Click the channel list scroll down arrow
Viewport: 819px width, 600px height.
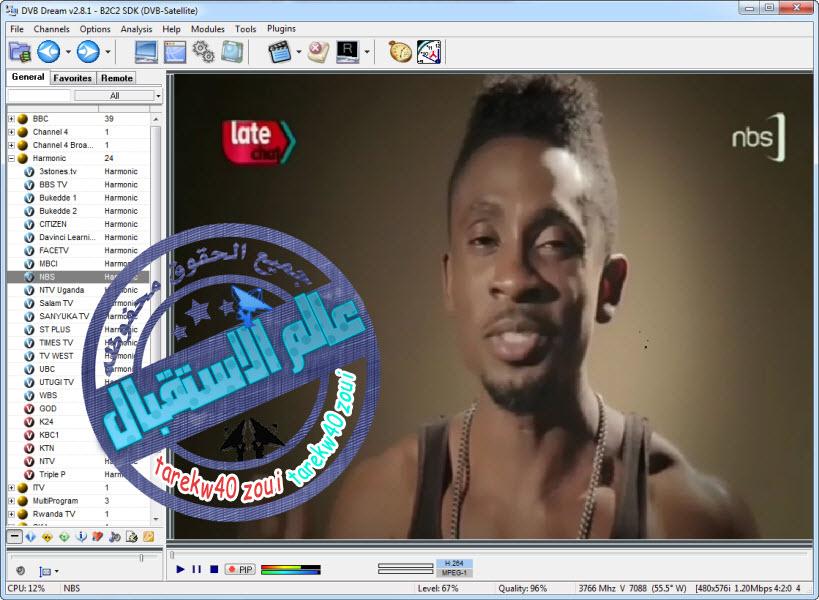[156, 519]
